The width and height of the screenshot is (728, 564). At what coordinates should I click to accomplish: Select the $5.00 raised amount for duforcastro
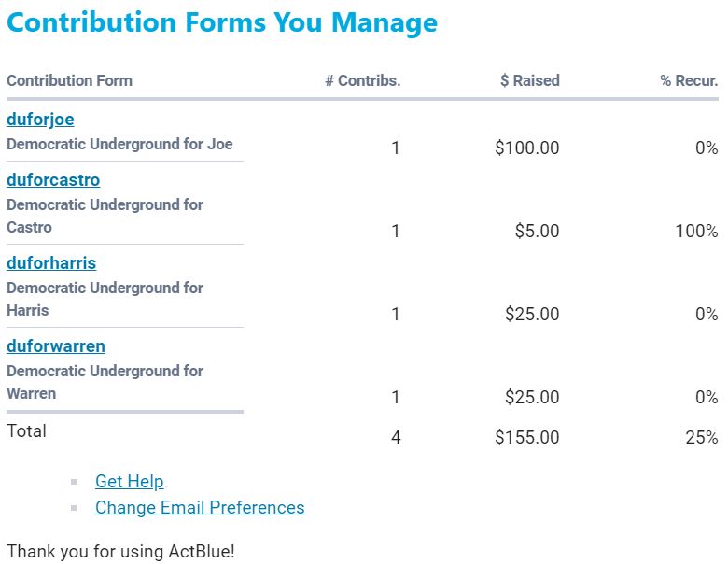[x=537, y=232]
